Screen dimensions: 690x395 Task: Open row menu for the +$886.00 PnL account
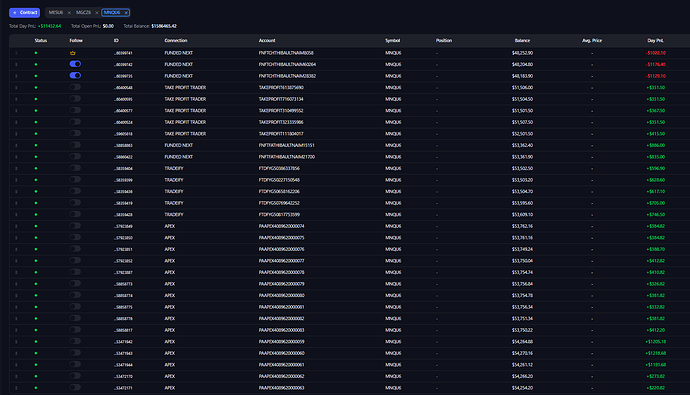(16, 145)
